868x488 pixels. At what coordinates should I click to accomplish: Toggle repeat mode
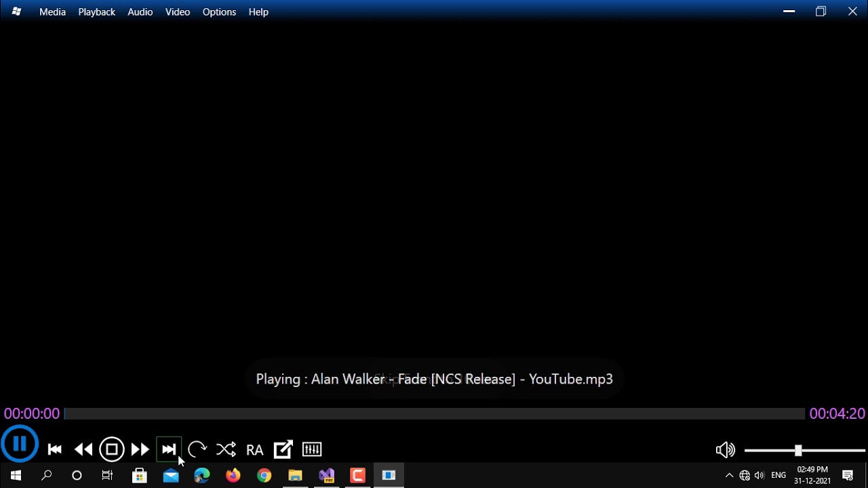pos(197,449)
